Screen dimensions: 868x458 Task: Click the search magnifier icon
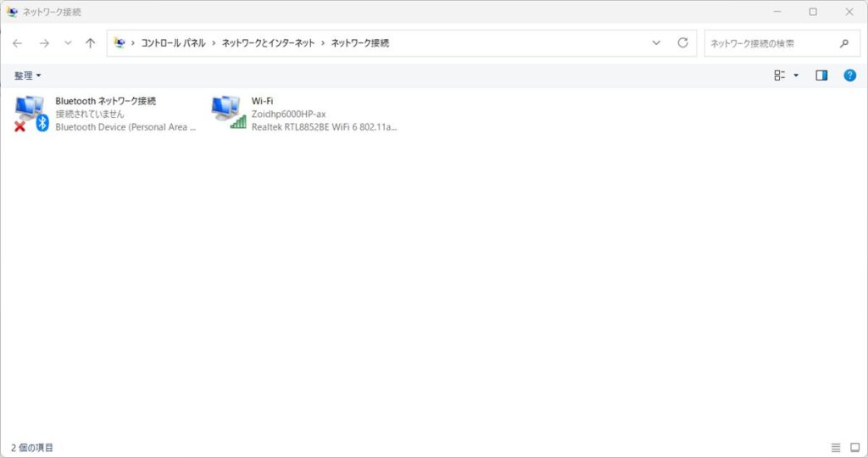[843, 43]
